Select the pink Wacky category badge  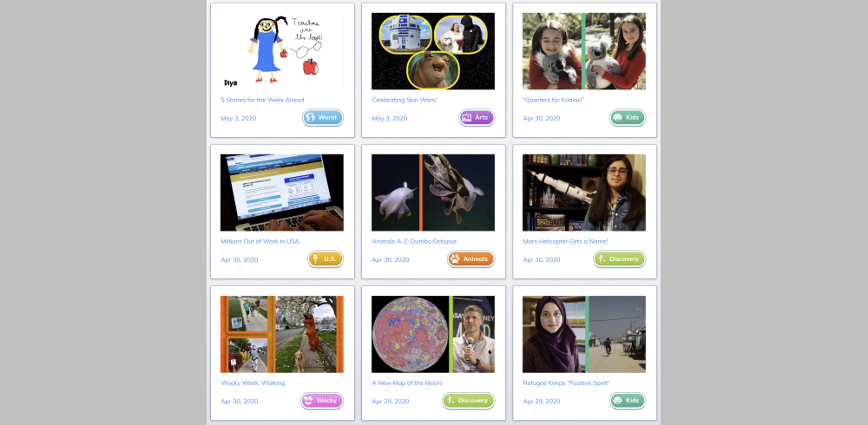pyautogui.click(x=322, y=401)
